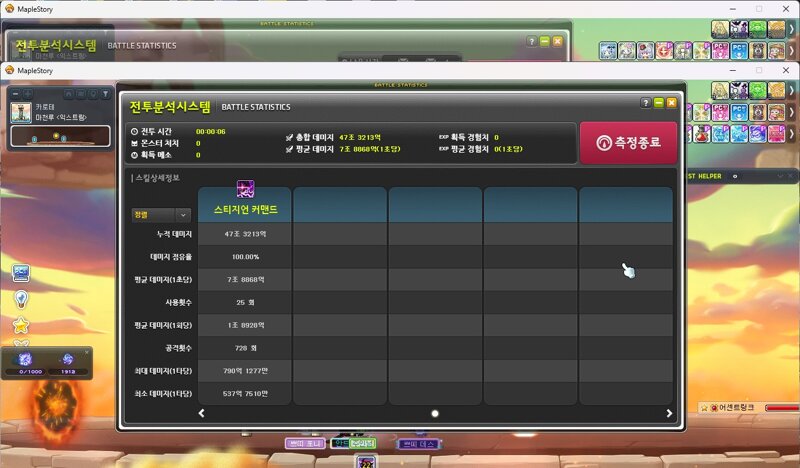Click the green slime buff icon in the front window
The height and width of the screenshot is (468, 800).
[758, 90]
